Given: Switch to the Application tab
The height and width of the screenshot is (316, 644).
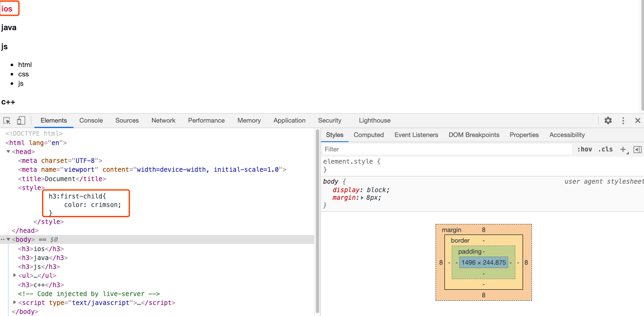Looking at the screenshot, I should coord(290,120).
